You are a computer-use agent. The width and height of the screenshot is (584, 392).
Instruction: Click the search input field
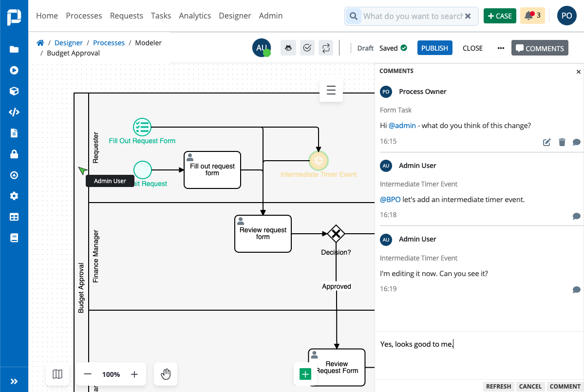point(413,16)
